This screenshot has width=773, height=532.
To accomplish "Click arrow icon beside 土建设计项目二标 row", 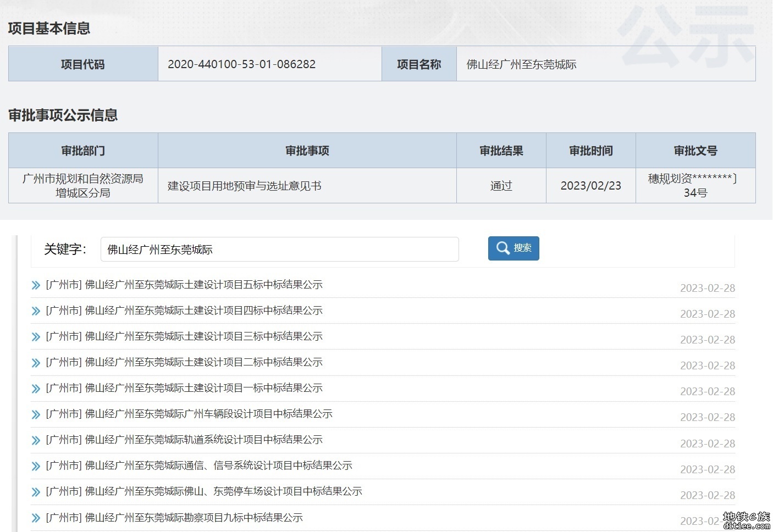I will (36, 363).
